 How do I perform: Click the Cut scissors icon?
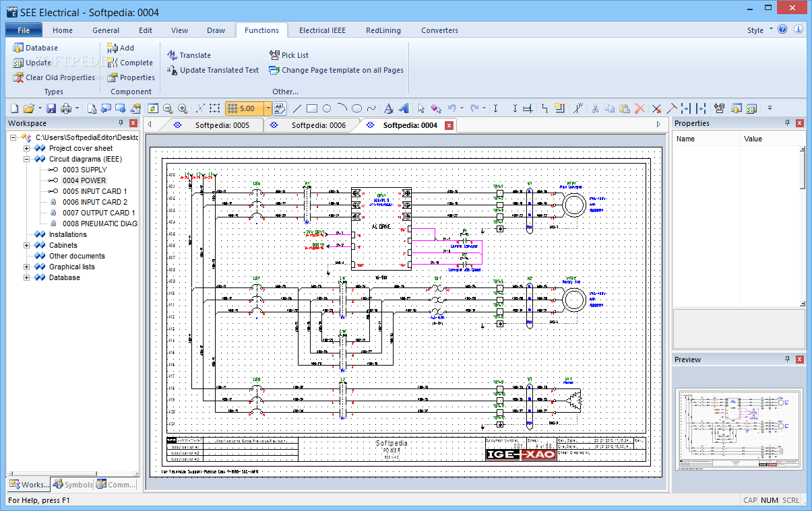click(595, 108)
